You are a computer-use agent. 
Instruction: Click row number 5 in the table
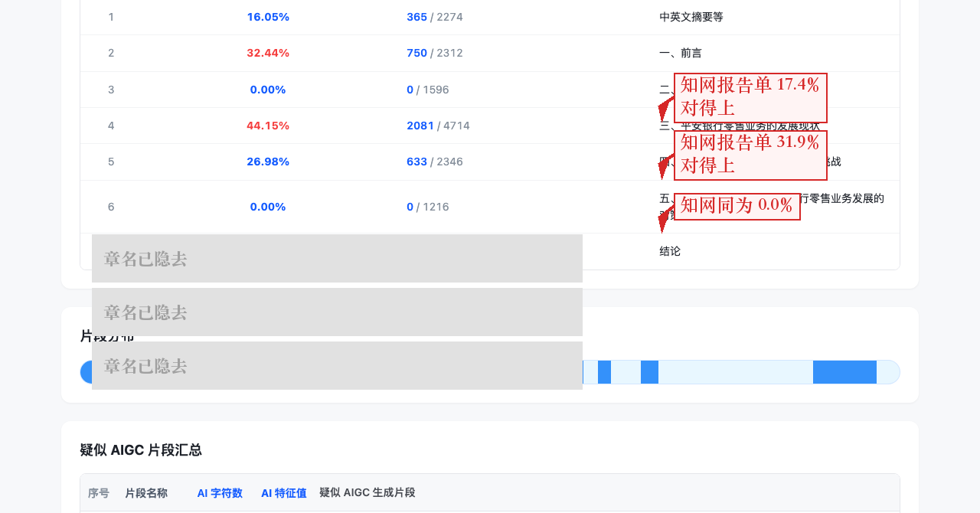point(111,162)
